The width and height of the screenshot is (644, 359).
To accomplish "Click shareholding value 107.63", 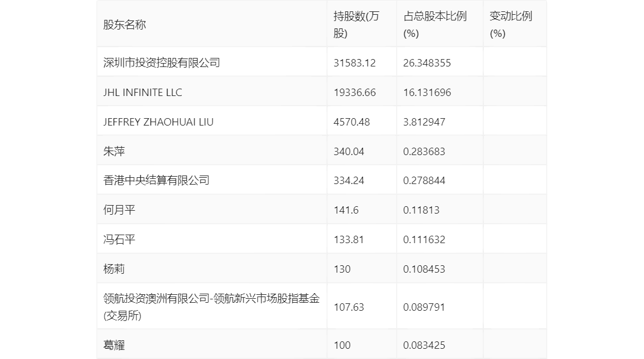I will [349, 307].
